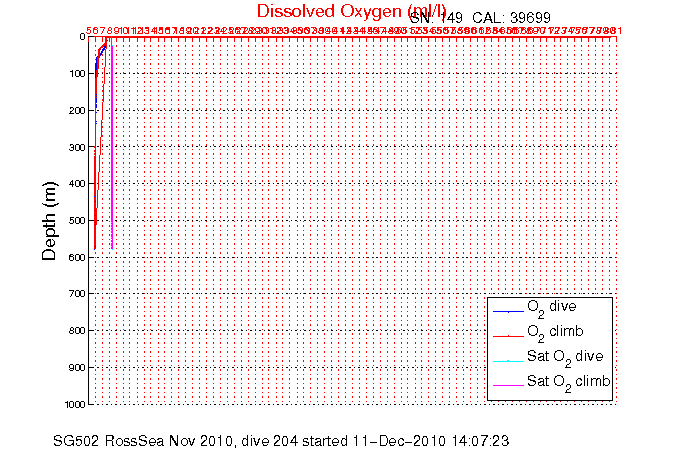Click the depth tick label 500
Viewport: 681px width, 454px height.
(x=77, y=221)
